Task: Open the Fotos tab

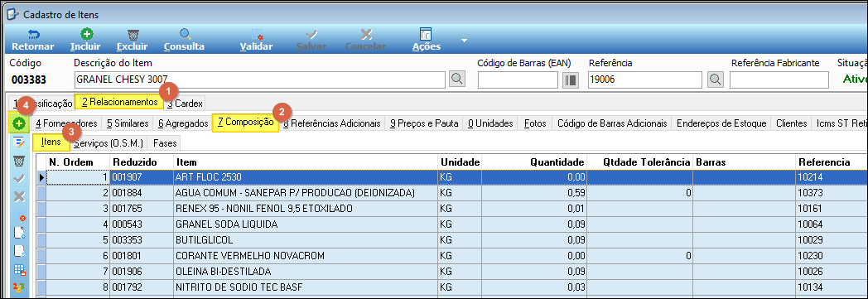Action: click(x=535, y=123)
